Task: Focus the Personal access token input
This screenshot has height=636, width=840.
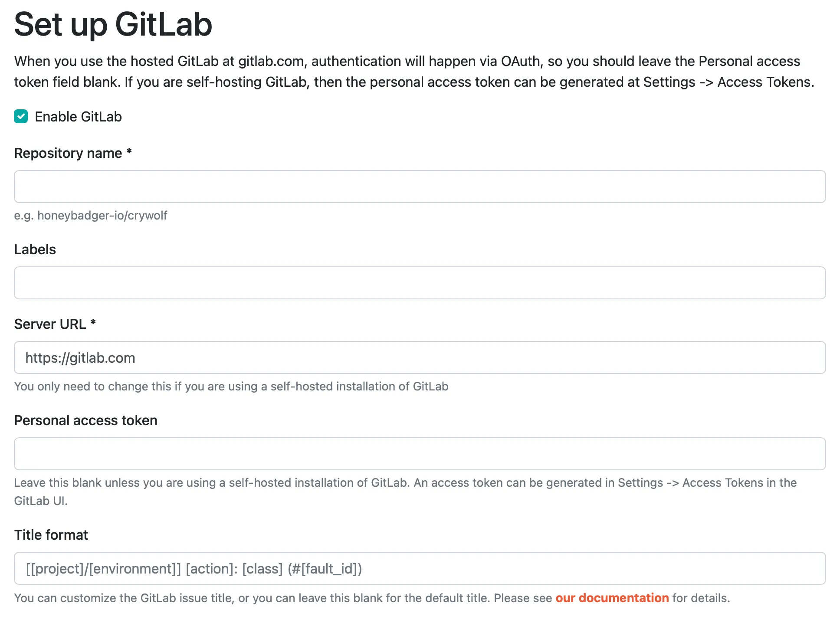Action: point(420,454)
